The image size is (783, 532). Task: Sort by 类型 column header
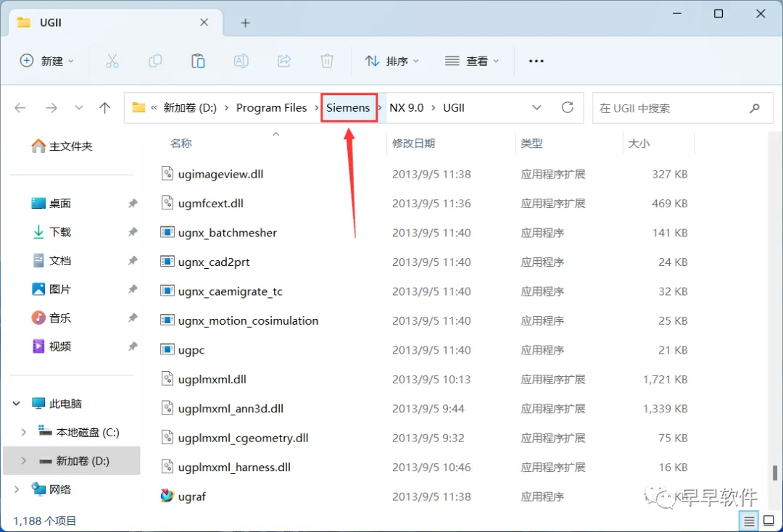pyautogui.click(x=531, y=144)
